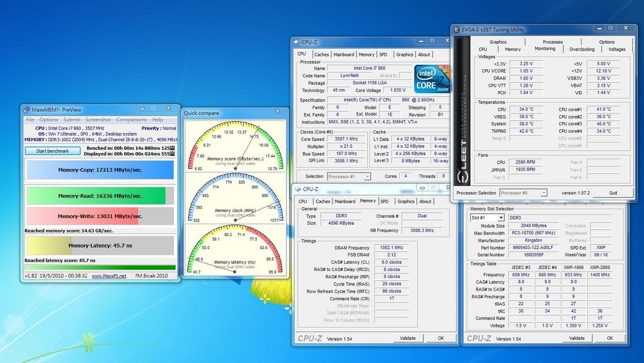
Task: Open the Screenshot menu in MaxxMEM
Action: click(x=98, y=120)
